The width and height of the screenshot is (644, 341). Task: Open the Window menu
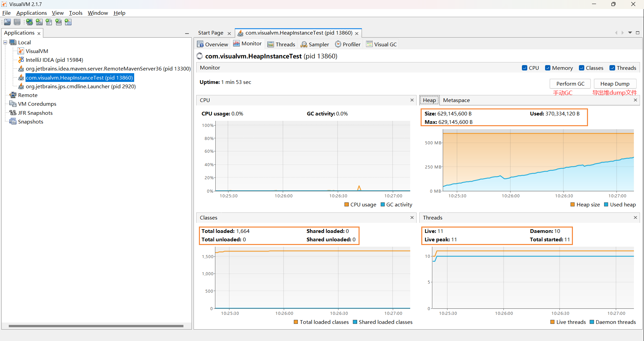(98, 13)
